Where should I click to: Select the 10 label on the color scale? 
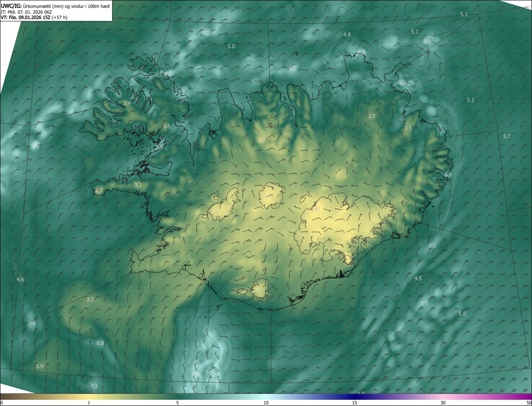point(266,403)
